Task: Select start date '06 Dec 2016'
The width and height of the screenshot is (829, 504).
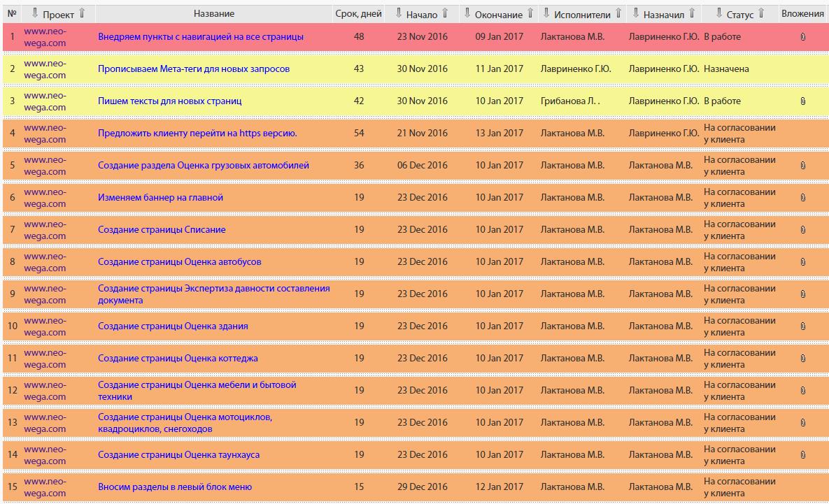Action: pyautogui.click(x=423, y=166)
